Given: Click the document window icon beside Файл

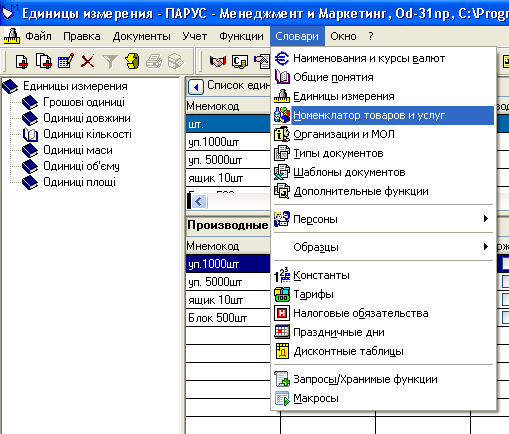Looking at the screenshot, I should [x=12, y=36].
